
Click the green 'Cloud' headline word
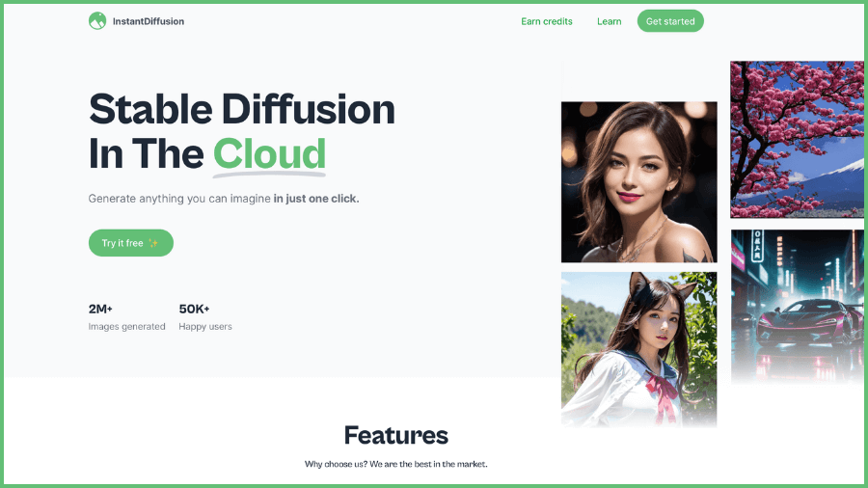pos(270,153)
